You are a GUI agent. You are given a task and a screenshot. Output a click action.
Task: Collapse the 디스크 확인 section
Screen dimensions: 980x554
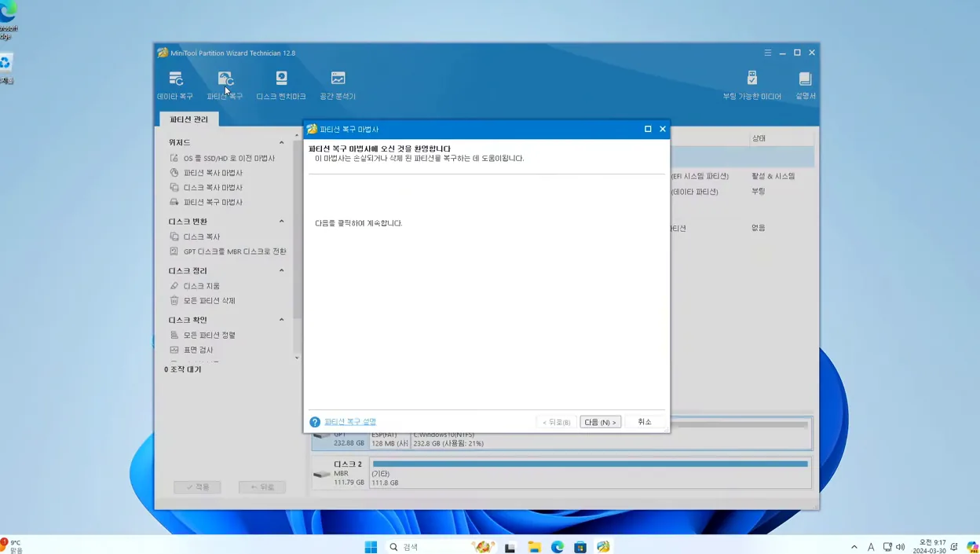coord(281,320)
